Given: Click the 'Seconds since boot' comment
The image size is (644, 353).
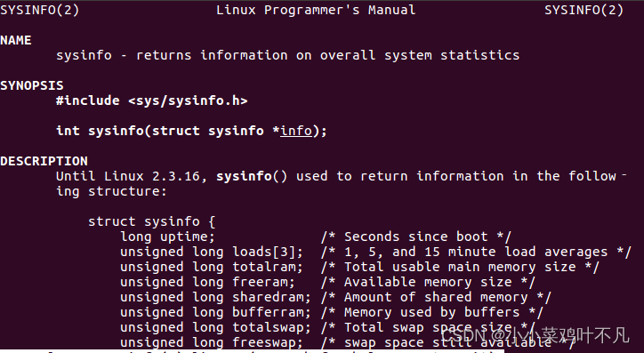Looking at the screenshot, I should (415, 237).
